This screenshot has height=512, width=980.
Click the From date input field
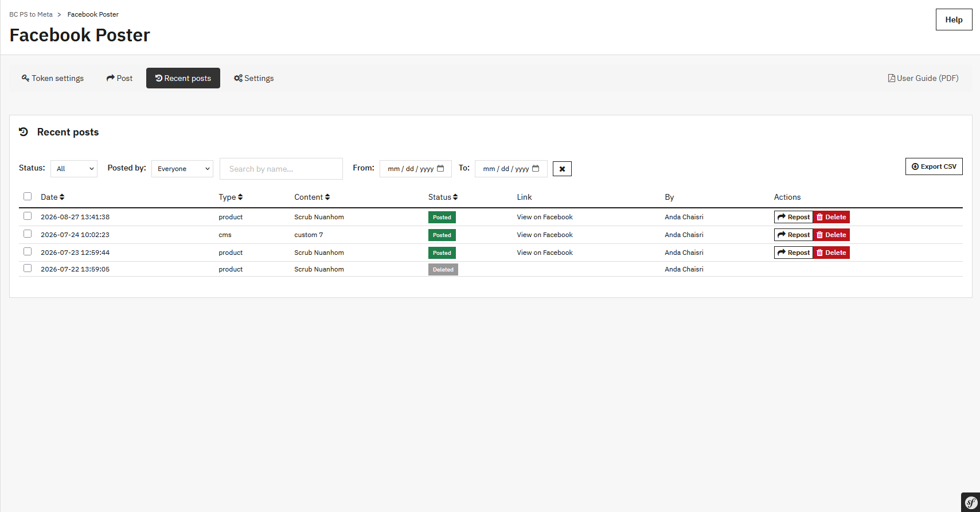[416, 169]
